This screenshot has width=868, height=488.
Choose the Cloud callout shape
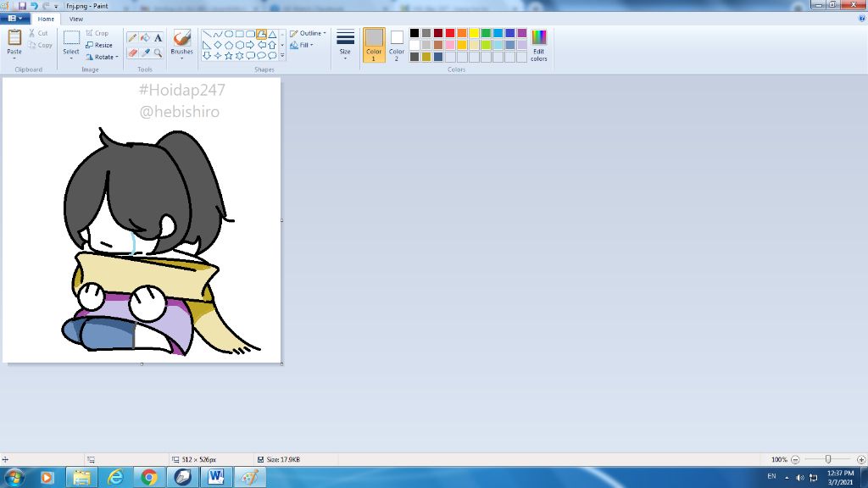click(x=272, y=55)
